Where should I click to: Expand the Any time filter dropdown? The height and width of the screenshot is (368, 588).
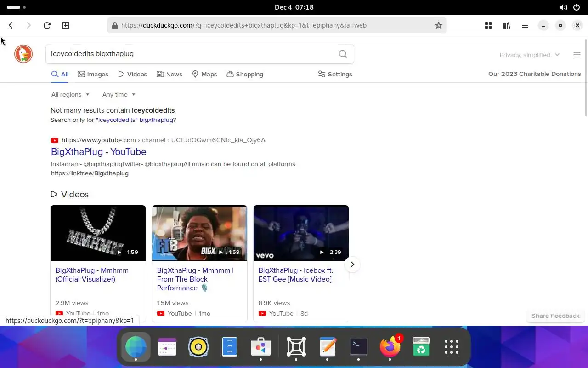[119, 94]
